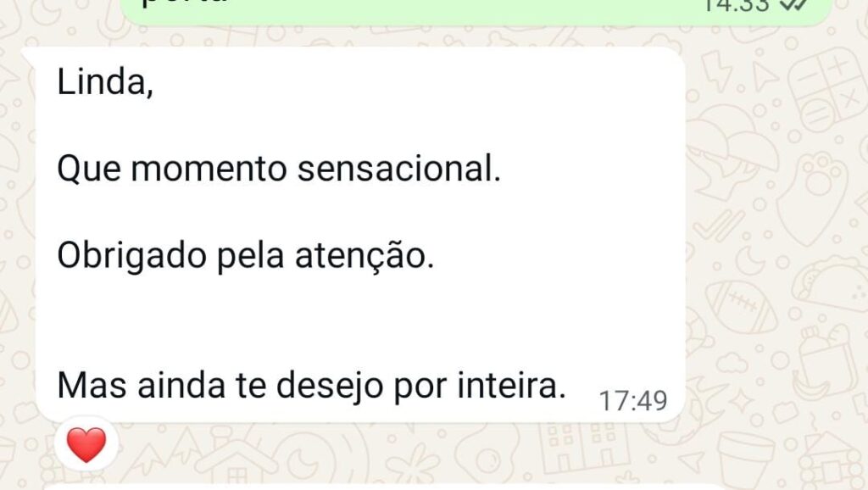Tap the red heart reaction
This screenshot has width=868, height=490.
point(86,445)
